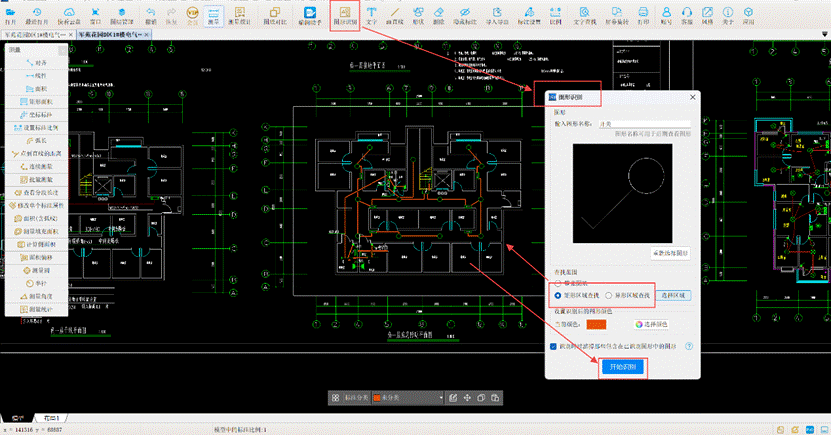This screenshot has height=435, width=831.
Task: Switch to the Layout1 tab
Action: [51, 419]
